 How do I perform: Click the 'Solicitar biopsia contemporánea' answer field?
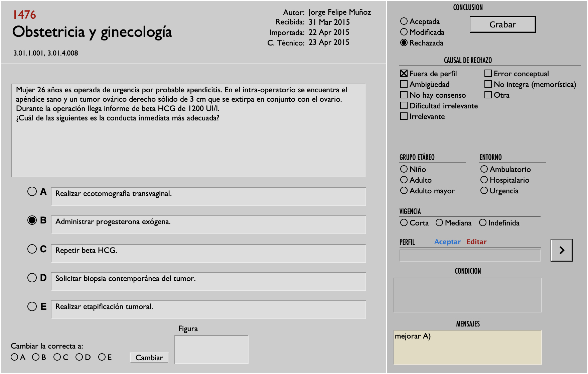pos(208,282)
